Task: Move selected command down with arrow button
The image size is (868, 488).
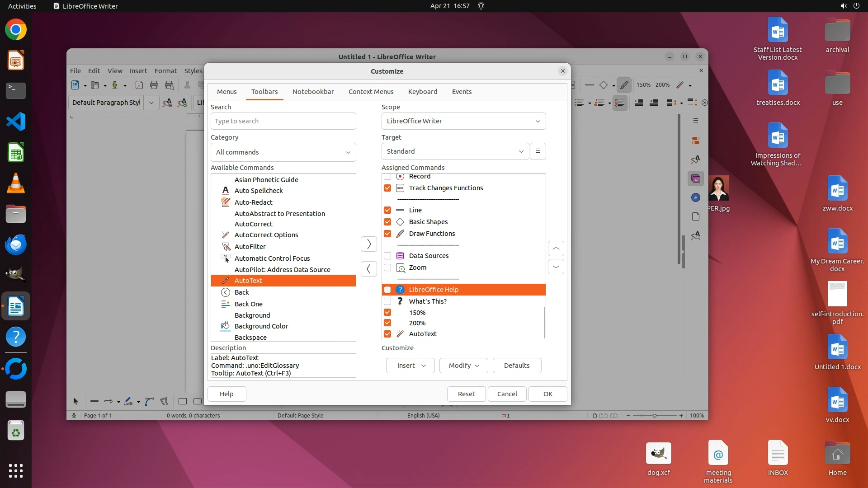Action: [x=556, y=267]
